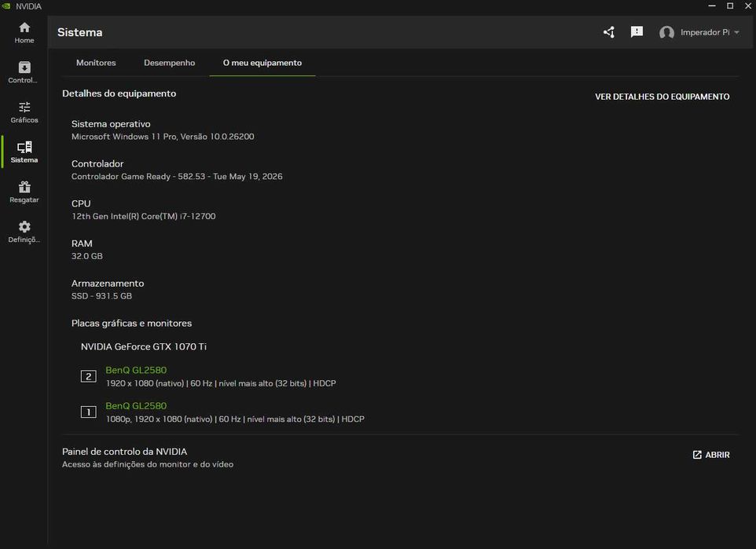Switch to the Monitores tab
756x549 pixels.
96,63
